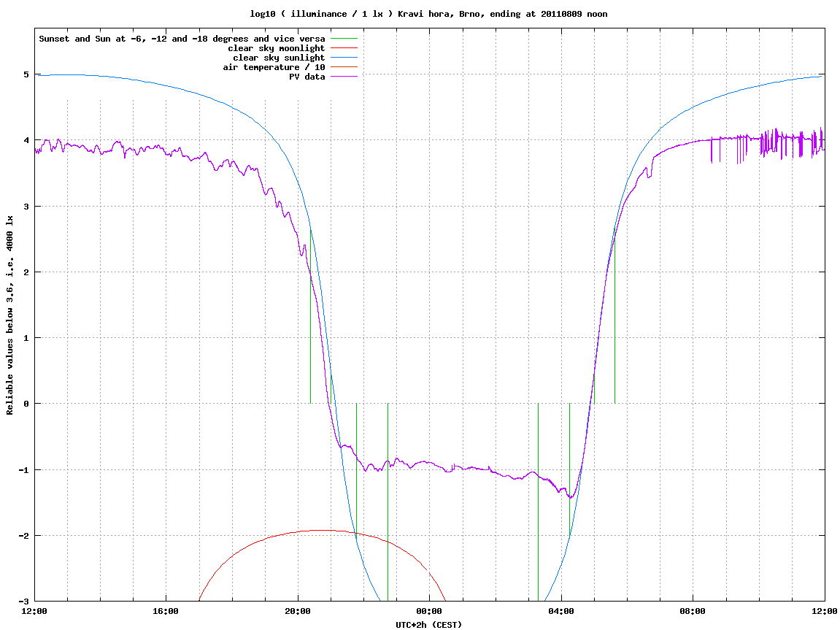Image resolution: width=840 pixels, height=630 pixels.
Task: Click the x-axis title 'UTC+2h (CEST)'
Action: 428,625
